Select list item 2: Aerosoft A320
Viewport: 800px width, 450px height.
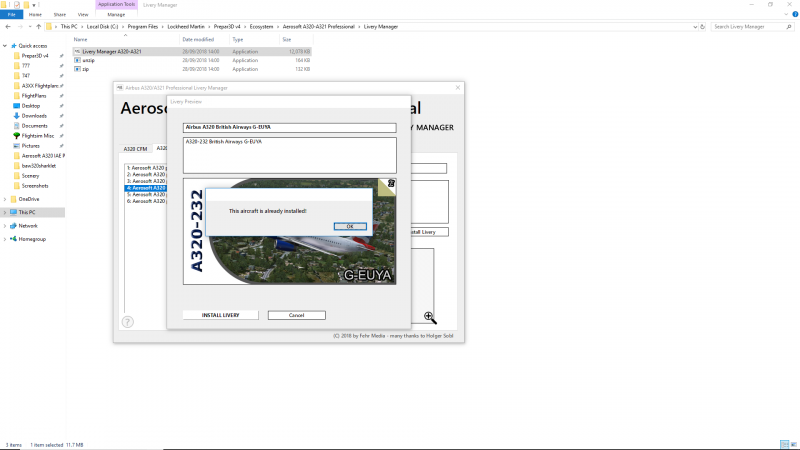pos(145,174)
